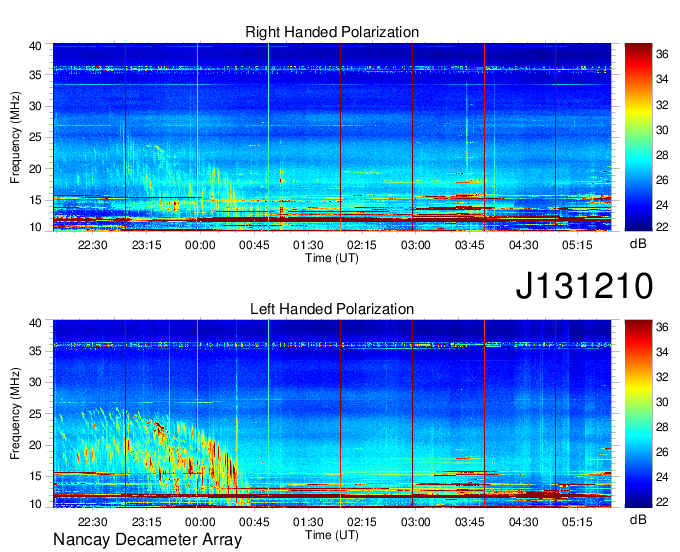The width and height of the screenshot is (680, 552).
Task: Click the Nancay Decameter Array caption
Action: point(147,540)
